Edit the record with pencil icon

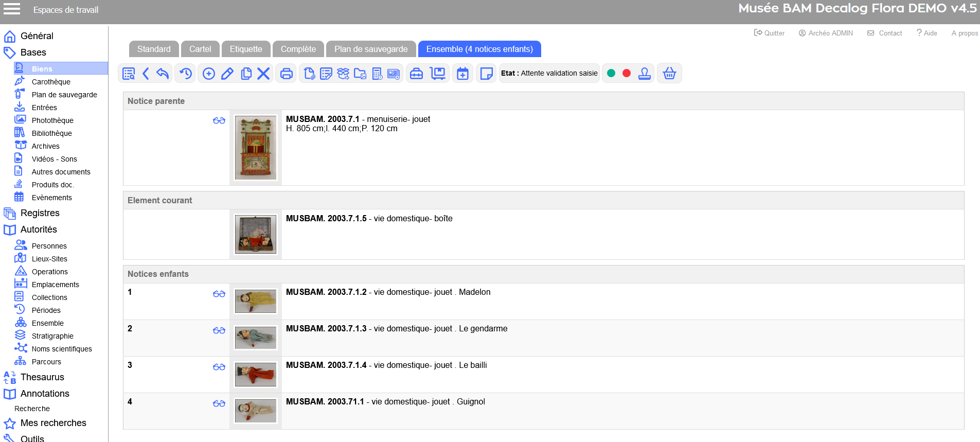227,74
